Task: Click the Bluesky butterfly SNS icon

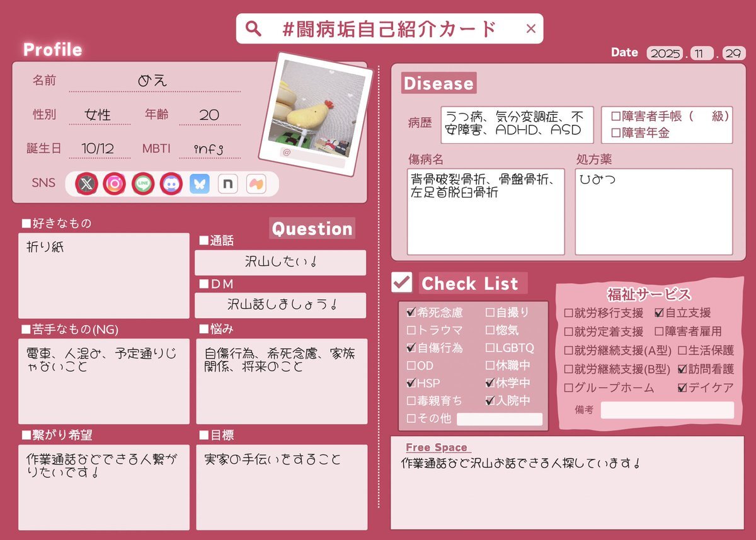Action: 199,183
